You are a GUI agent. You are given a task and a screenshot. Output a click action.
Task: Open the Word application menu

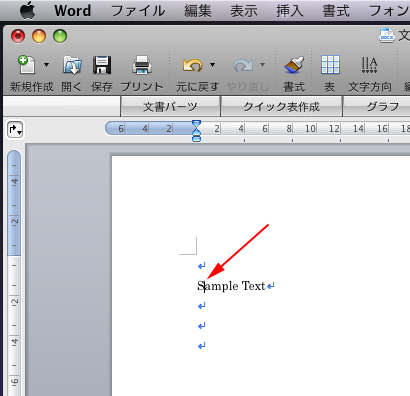pos(73,11)
